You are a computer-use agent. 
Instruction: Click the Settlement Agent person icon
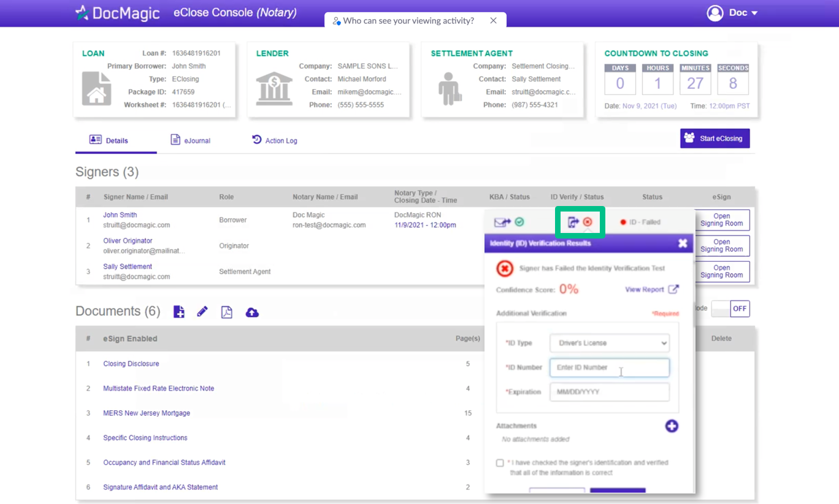[449, 89]
